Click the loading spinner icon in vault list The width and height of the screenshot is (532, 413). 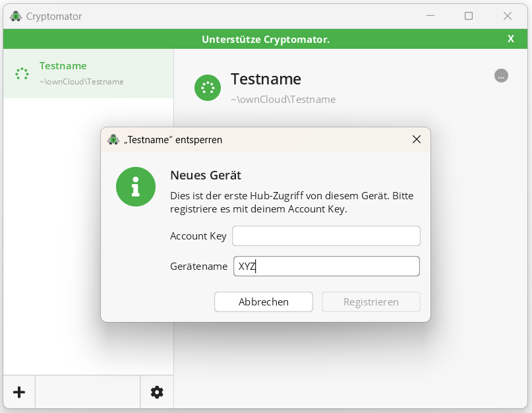(22, 73)
